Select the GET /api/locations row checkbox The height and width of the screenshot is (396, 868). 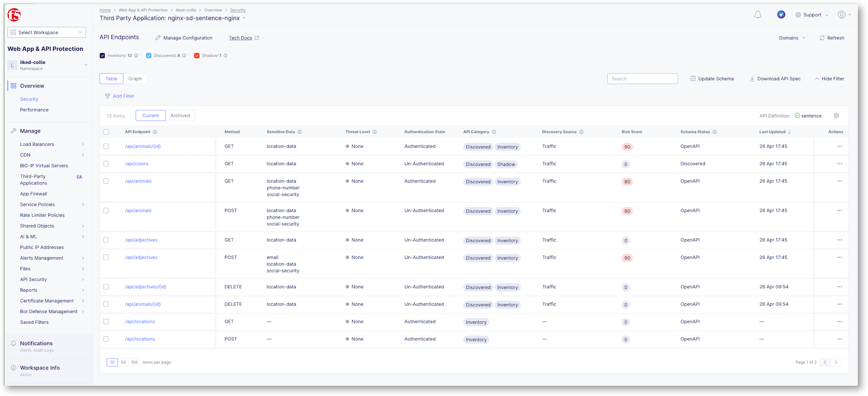click(x=106, y=322)
